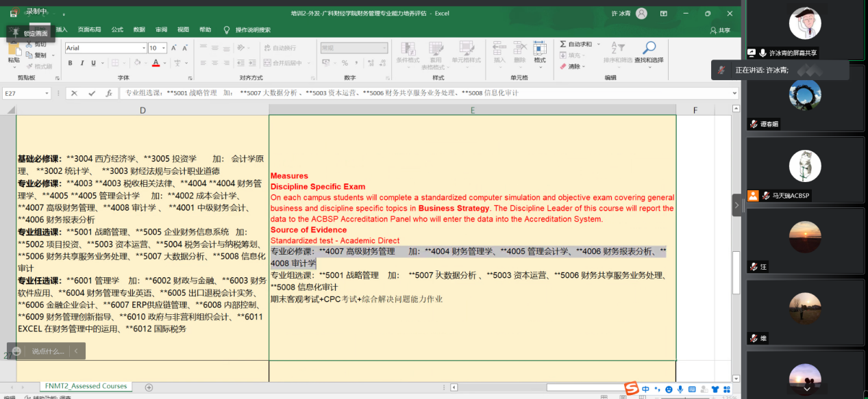
Task: Select column D header
Action: click(x=142, y=110)
